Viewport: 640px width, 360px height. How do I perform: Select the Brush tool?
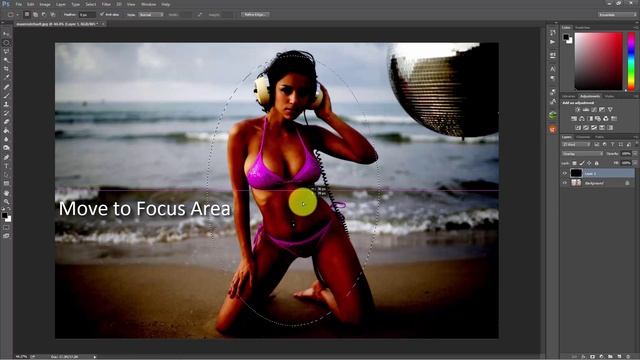pos(6,96)
